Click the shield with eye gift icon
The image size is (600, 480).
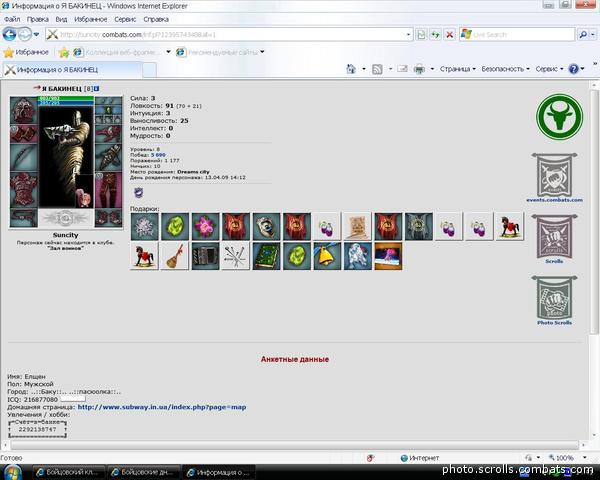pyautogui.click(x=266, y=227)
